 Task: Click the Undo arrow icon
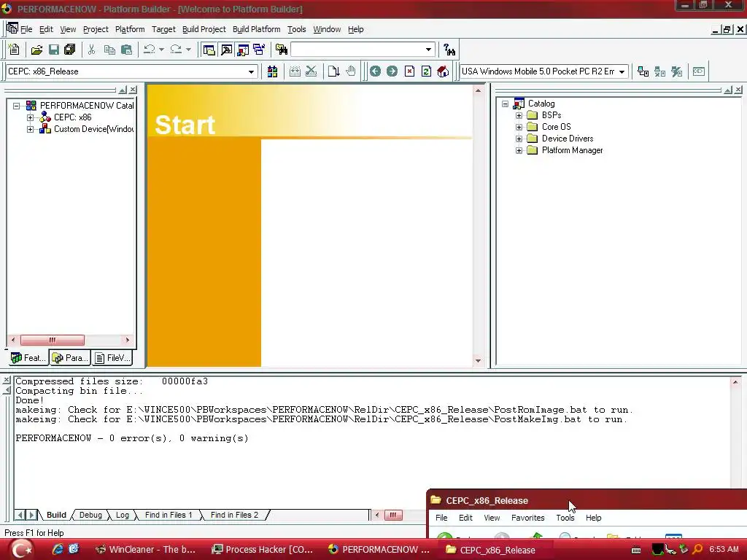tap(149, 50)
